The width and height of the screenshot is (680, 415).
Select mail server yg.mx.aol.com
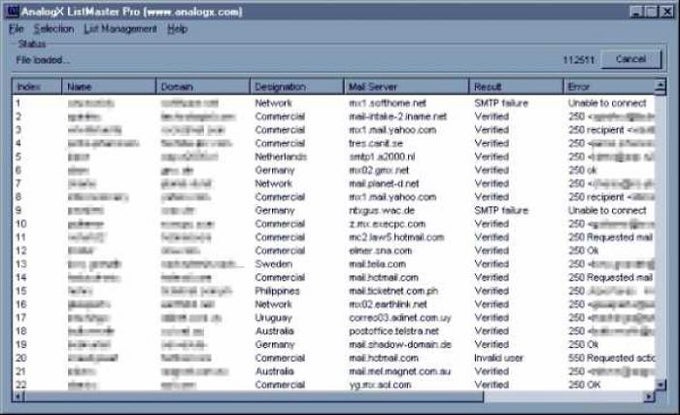pyautogui.click(x=380, y=386)
